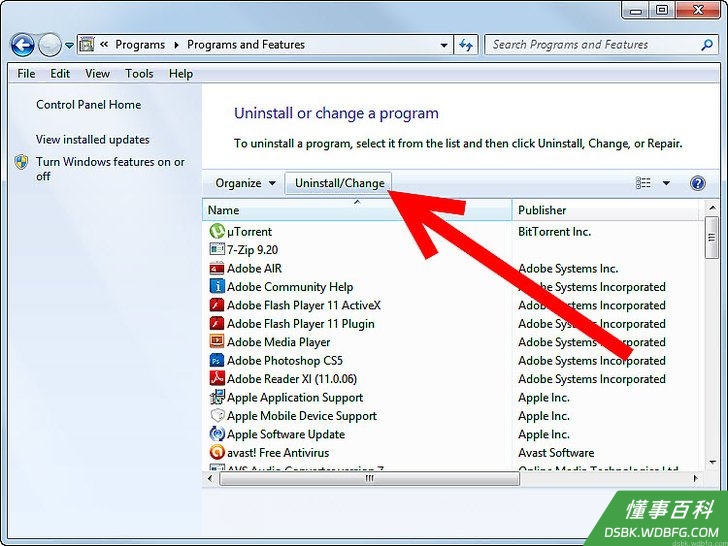Click the µTorrent program icon

coord(217,231)
